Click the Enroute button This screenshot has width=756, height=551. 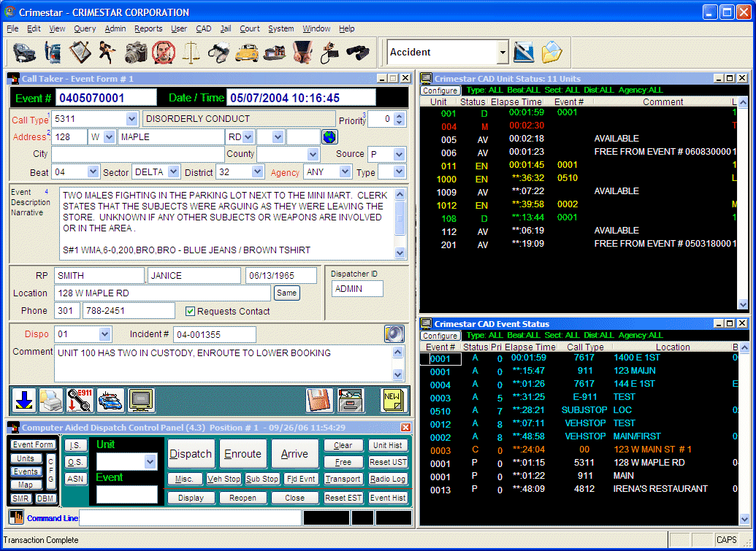(x=243, y=454)
